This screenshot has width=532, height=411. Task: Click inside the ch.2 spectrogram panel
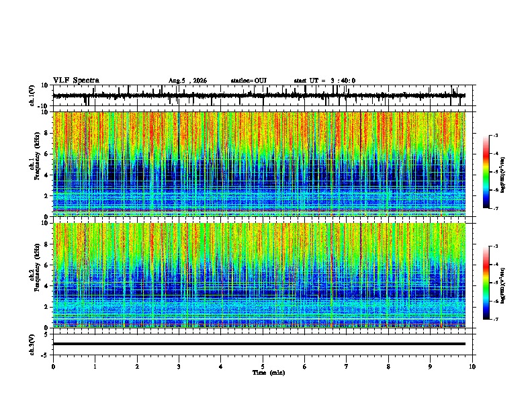[x=259, y=275]
